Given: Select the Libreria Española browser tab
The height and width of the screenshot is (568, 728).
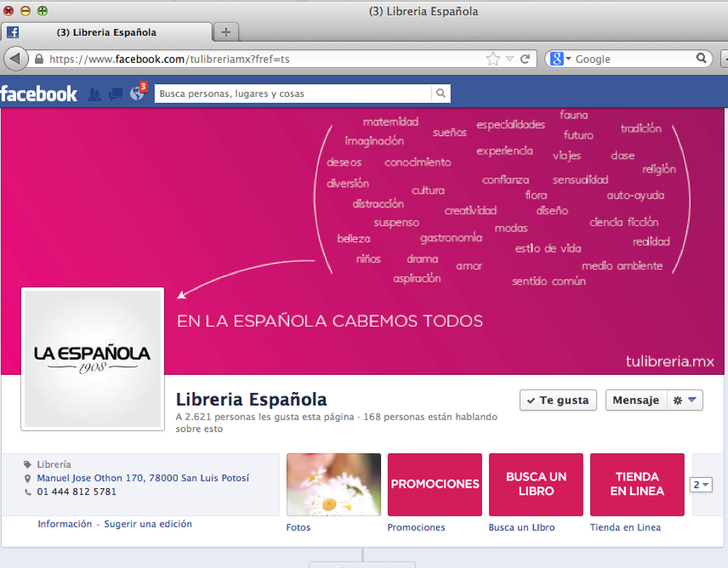Looking at the screenshot, I should pyautogui.click(x=107, y=32).
